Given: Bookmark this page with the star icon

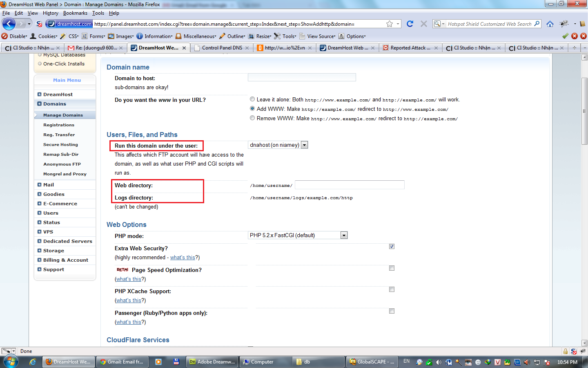Looking at the screenshot, I should point(390,24).
